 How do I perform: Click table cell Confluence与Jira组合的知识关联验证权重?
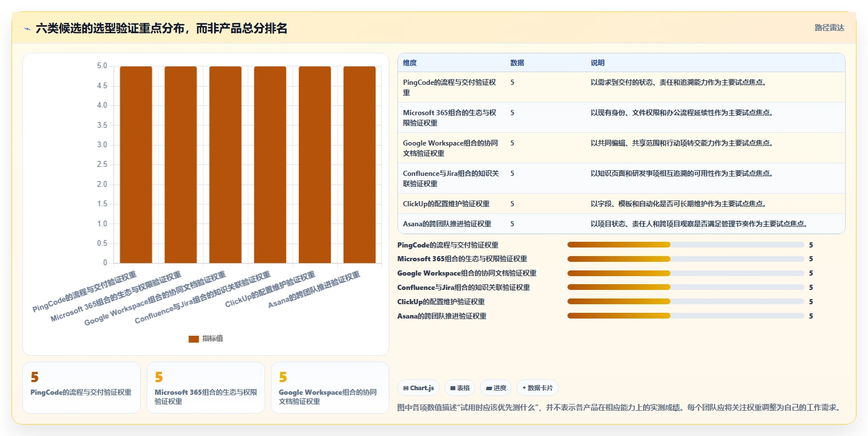pos(451,178)
